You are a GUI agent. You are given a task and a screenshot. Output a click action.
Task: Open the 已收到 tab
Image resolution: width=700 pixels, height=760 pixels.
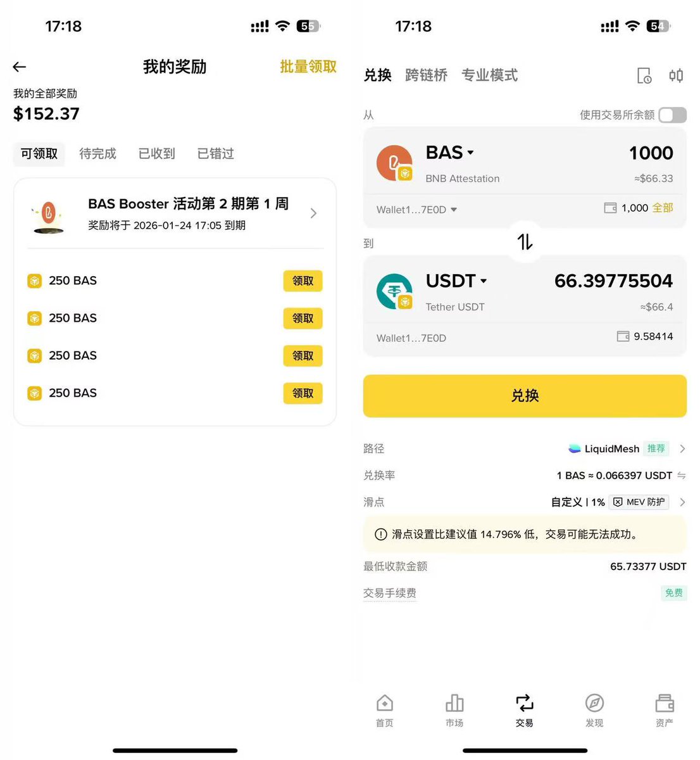coord(156,154)
